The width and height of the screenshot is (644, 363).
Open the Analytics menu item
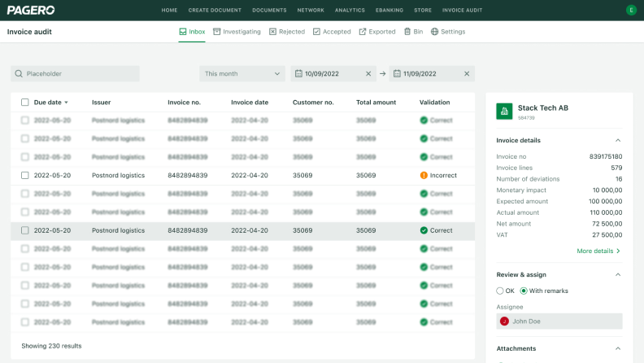coord(350,10)
